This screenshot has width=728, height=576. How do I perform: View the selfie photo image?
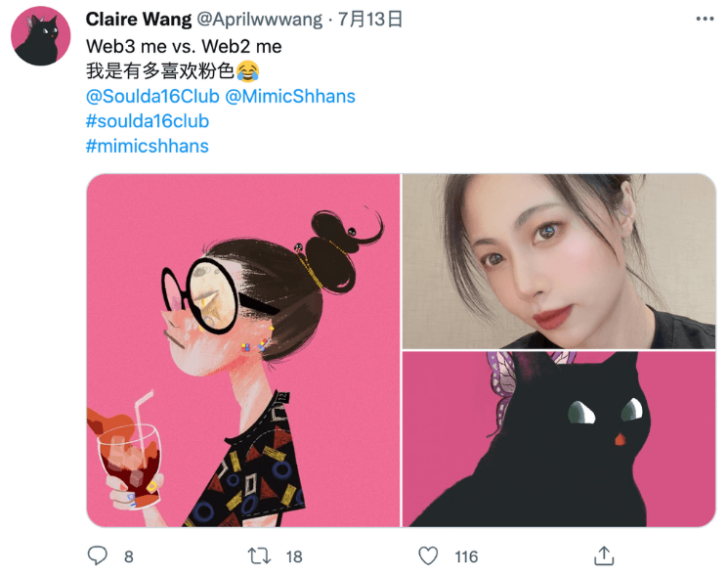tap(559, 261)
